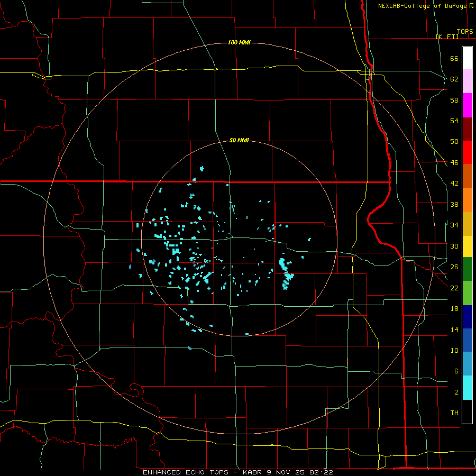Click the legend value 14
This screenshot has width=476, height=476.
point(454,329)
